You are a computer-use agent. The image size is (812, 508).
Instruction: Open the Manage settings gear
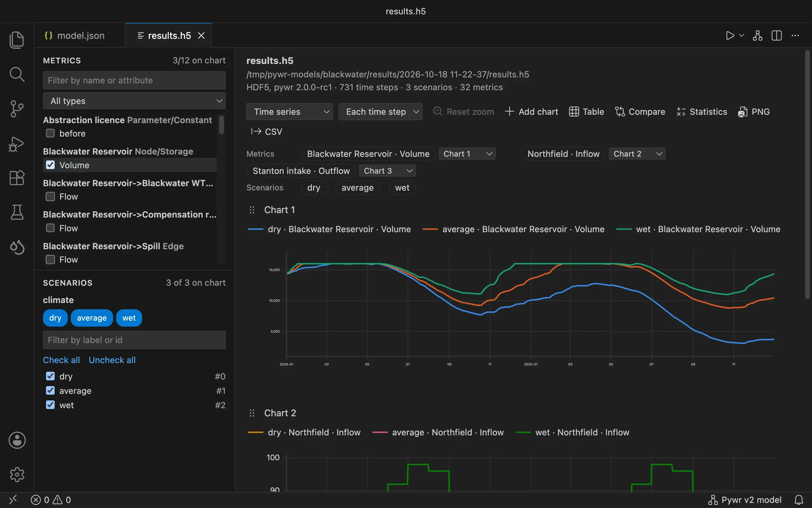[x=17, y=475]
